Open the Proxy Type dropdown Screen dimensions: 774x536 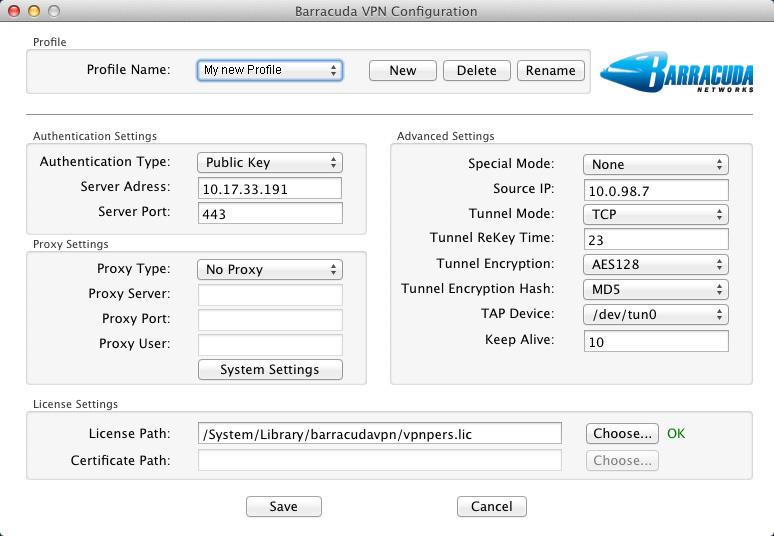270,269
